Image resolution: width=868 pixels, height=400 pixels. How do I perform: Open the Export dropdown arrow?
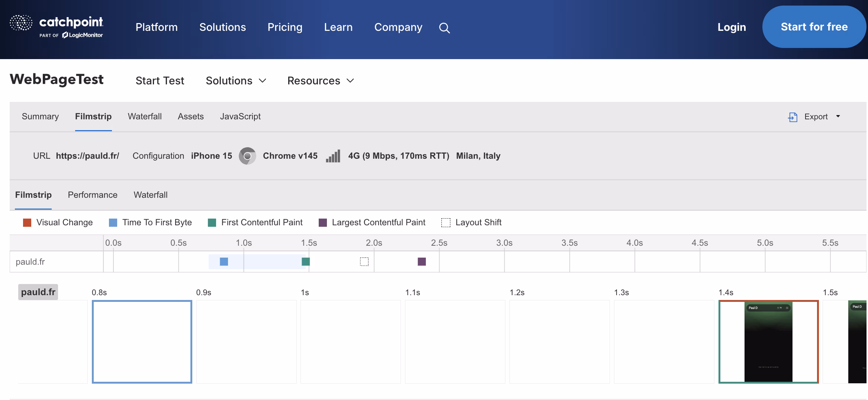point(838,116)
